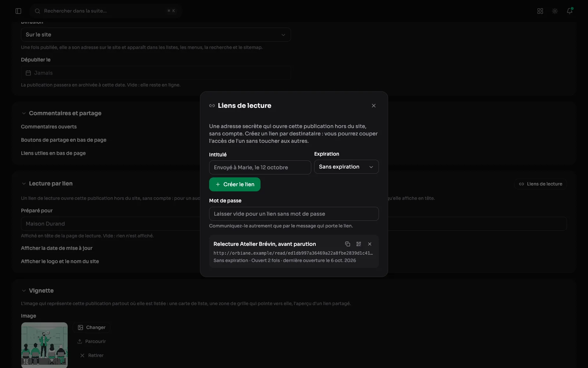
Task: Click the Rechercher dans la suite search box
Action: pos(106,11)
